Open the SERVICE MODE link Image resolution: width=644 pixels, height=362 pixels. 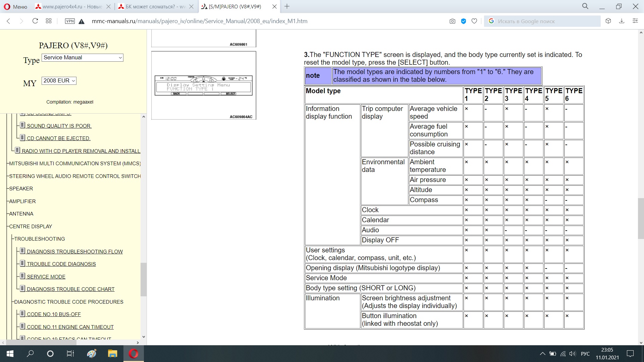46,277
